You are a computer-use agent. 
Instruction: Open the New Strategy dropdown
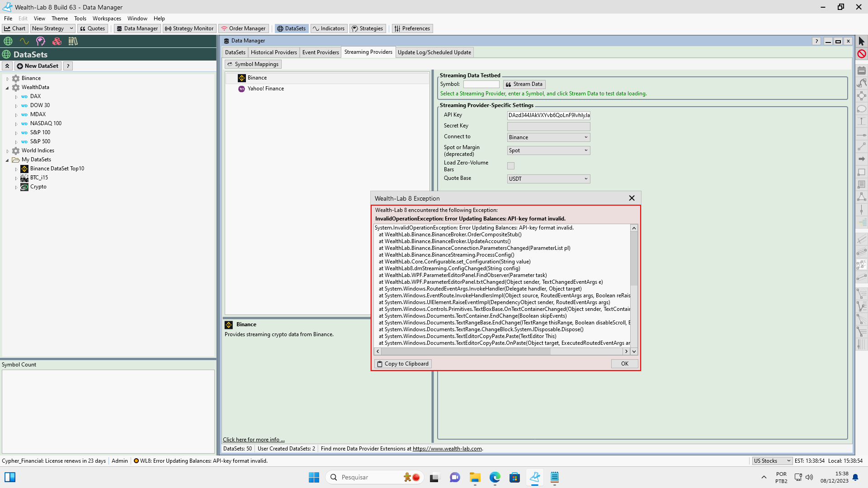tap(52, 28)
